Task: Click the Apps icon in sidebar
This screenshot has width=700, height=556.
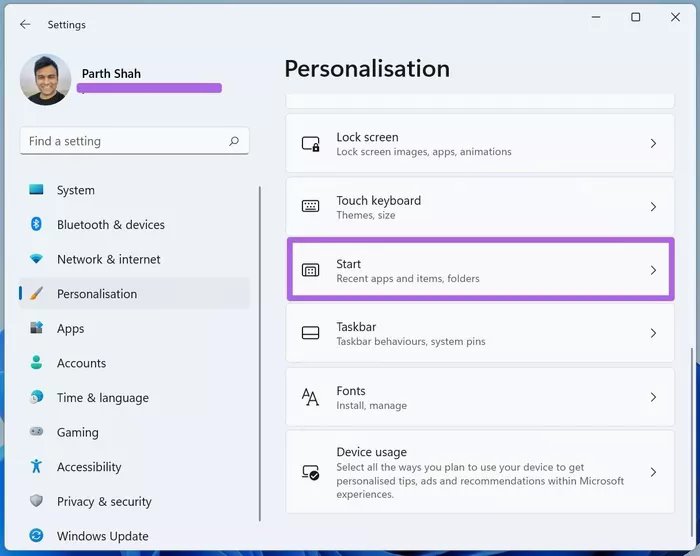Action: click(36, 328)
